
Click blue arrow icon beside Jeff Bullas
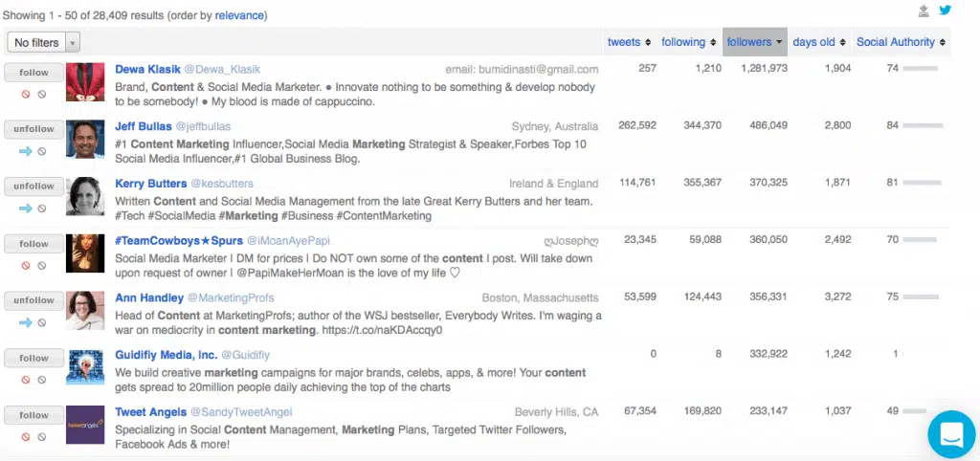tap(26, 151)
